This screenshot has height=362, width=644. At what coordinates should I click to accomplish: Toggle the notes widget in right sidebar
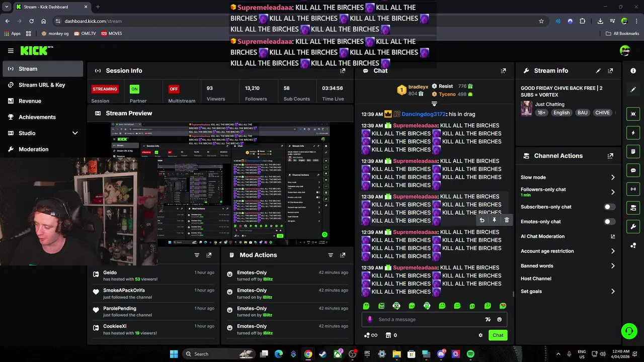633,151
